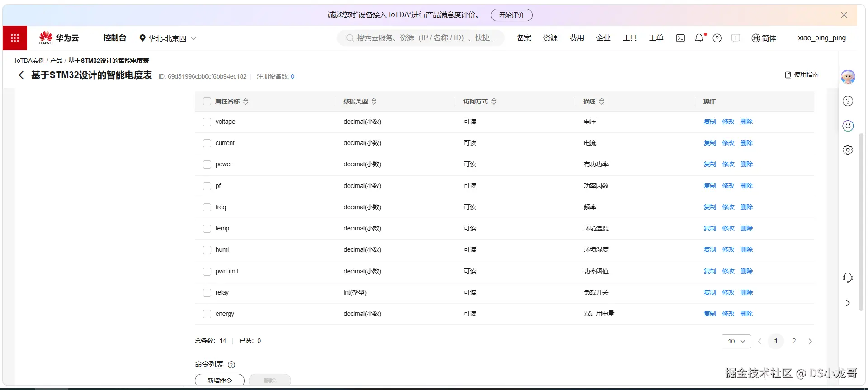Open the assistant avatar in right sidebar
The width and height of the screenshot is (868, 390).
click(x=848, y=76)
